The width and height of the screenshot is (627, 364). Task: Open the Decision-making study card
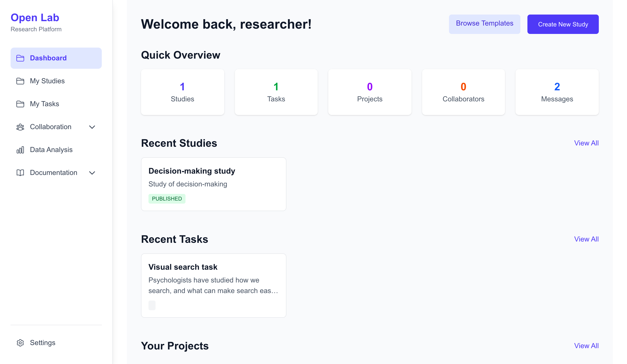[x=213, y=184]
